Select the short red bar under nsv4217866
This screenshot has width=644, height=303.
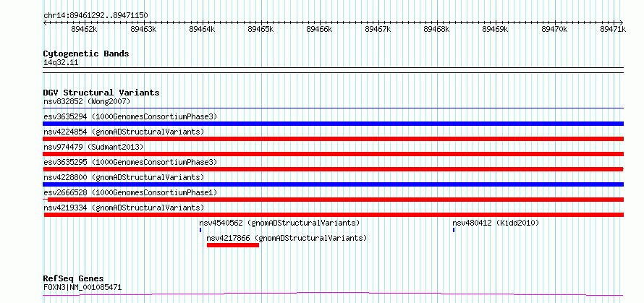[233, 245]
